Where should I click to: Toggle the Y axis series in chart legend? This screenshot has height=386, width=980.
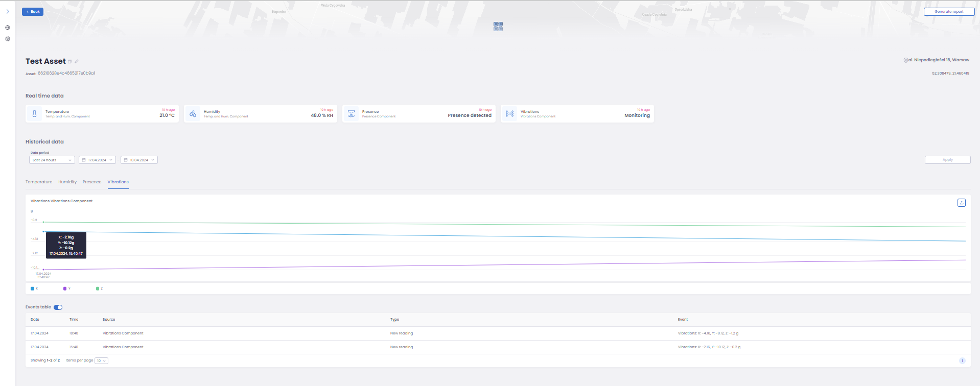pyautogui.click(x=66, y=288)
